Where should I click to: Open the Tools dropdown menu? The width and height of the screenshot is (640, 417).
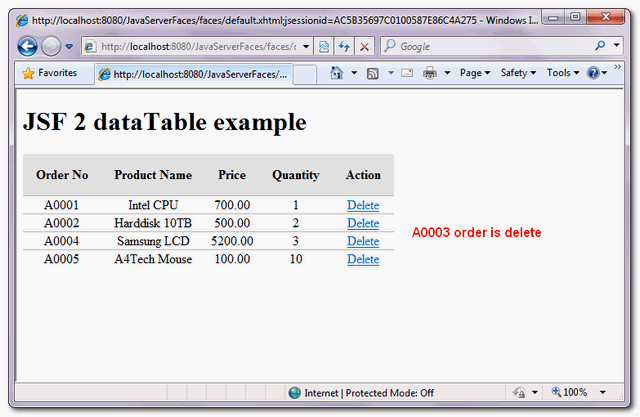click(562, 73)
